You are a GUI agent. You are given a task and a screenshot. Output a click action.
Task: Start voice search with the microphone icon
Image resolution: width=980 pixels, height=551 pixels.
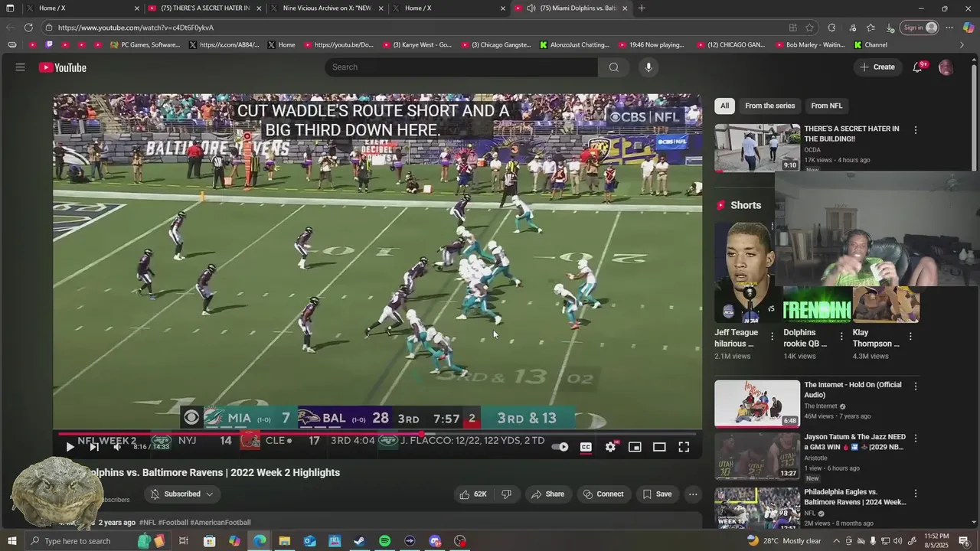point(648,67)
